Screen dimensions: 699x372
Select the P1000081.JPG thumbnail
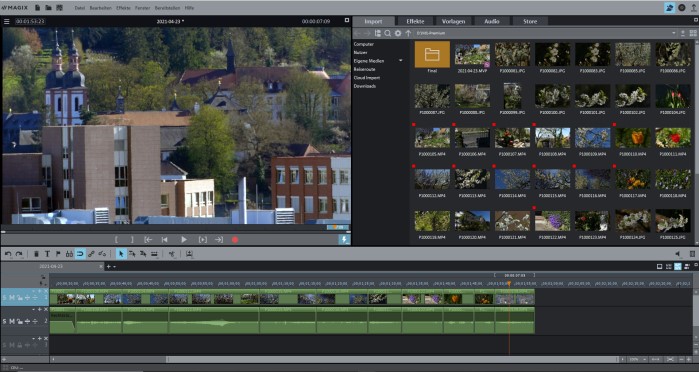point(512,54)
